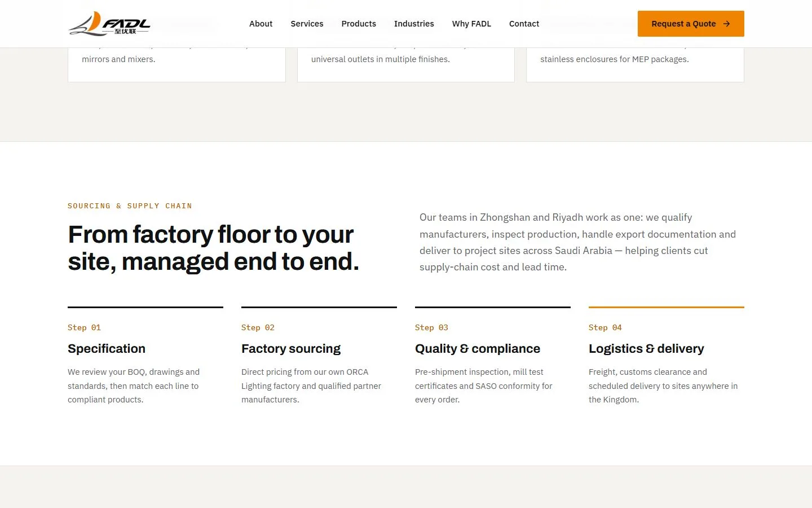Click the card text 'universal outlets in multiple finishes.'
812x508 pixels.
point(381,59)
